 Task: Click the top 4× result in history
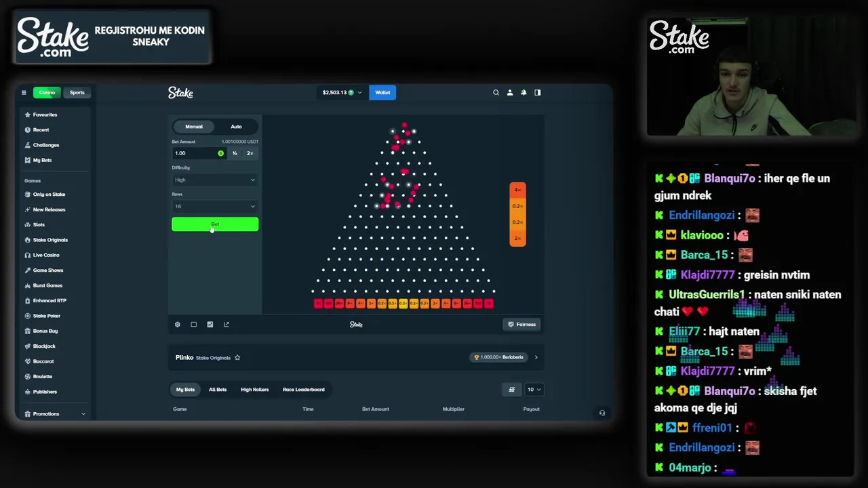click(x=517, y=190)
